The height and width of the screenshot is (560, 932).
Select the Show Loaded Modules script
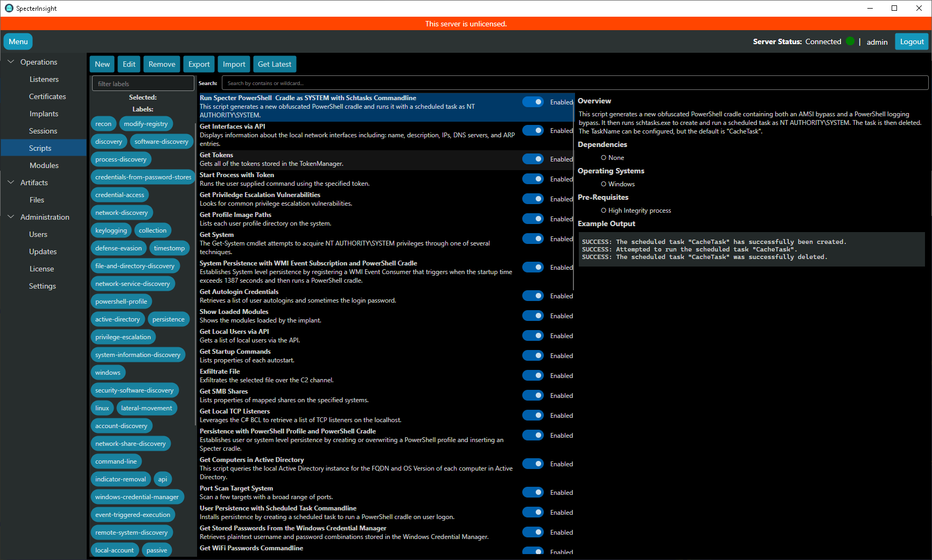(386, 316)
